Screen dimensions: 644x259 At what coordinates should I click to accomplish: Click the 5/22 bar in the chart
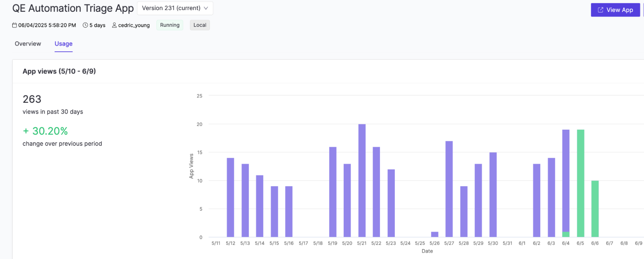pos(376,192)
